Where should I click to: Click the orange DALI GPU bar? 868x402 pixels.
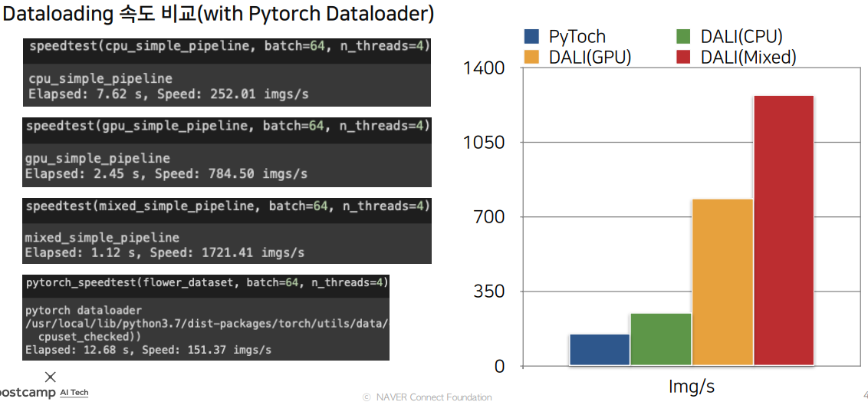pos(722,282)
